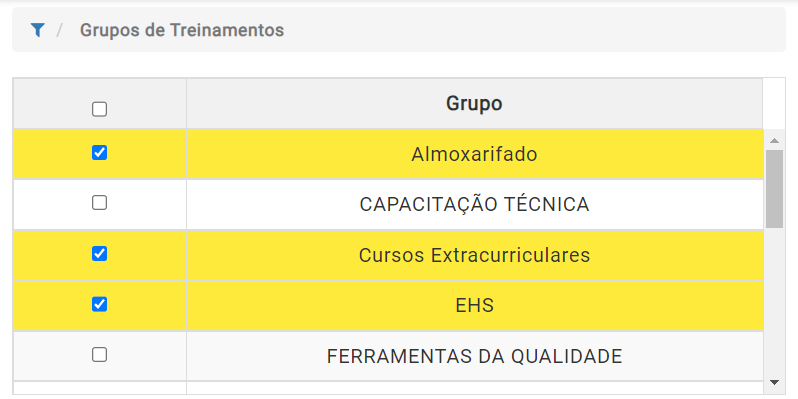798x399 pixels.
Task: Click the partially visible row under FERRAMENTAS DA QUALIDADE
Action: click(388, 388)
